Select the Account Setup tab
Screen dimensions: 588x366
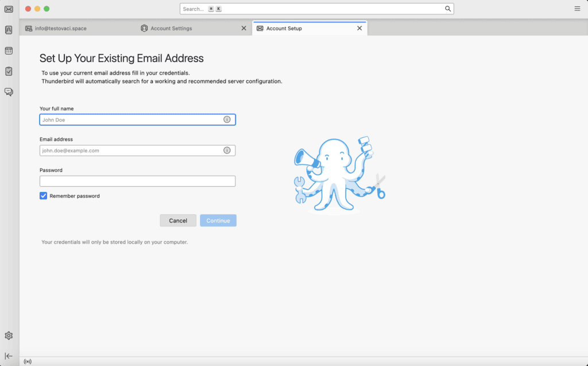click(310, 29)
